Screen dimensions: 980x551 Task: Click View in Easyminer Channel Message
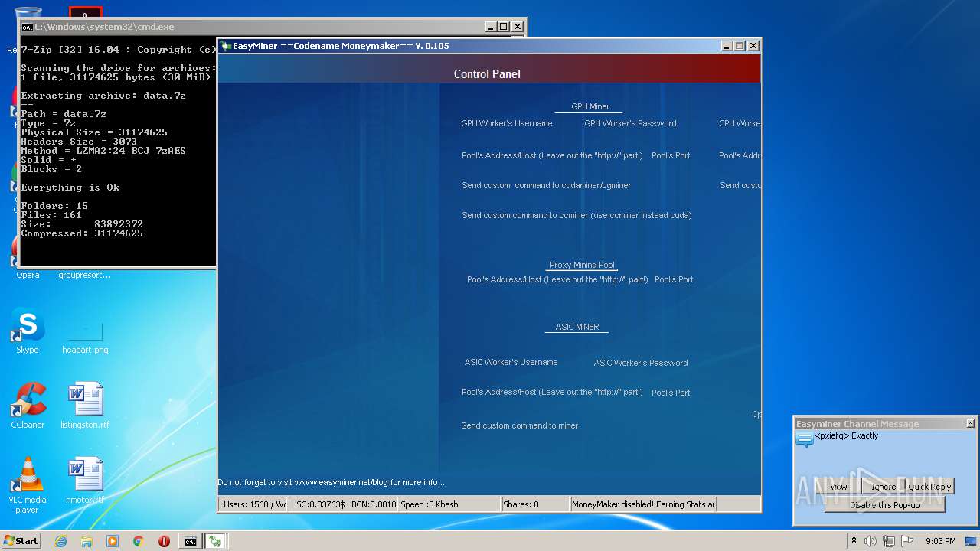point(839,487)
